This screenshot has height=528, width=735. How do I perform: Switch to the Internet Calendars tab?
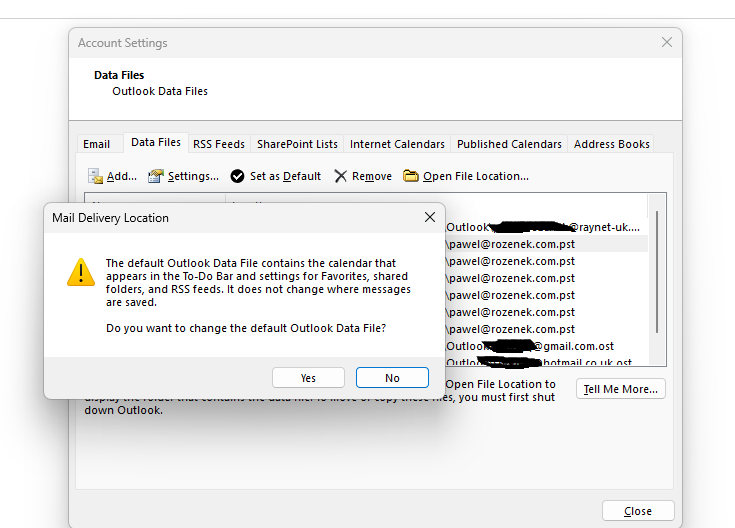(397, 144)
